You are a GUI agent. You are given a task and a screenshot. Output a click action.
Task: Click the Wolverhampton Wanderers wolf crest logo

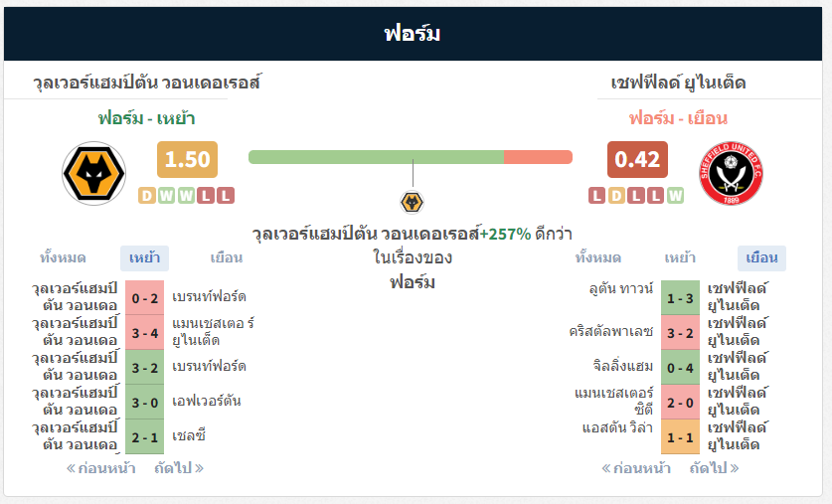coord(93,173)
